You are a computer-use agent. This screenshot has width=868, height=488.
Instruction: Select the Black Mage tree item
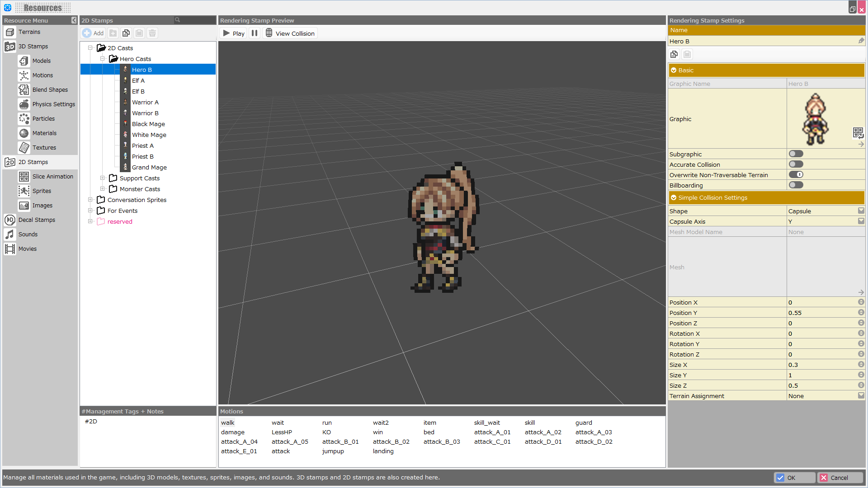(148, 124)
